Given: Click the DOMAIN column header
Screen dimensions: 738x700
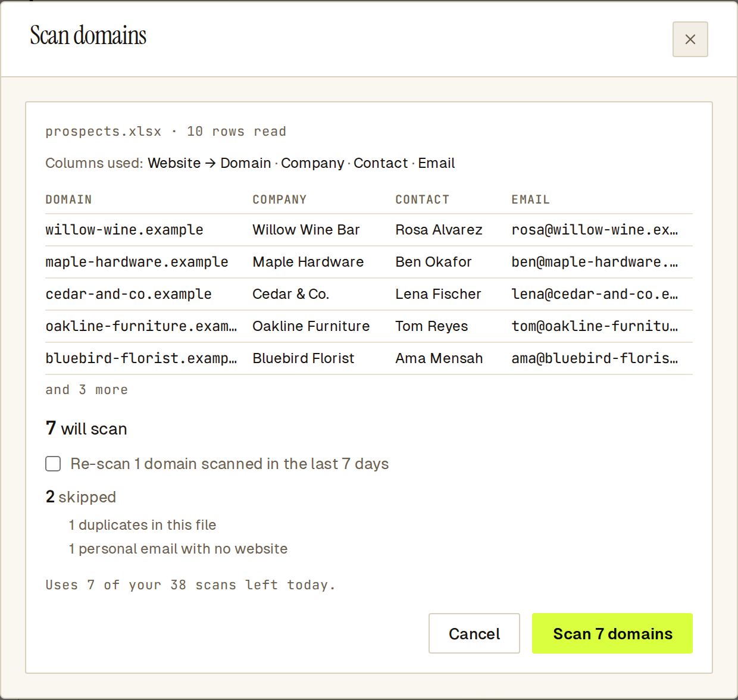Looking at the screenshot, I should (68, 199).
